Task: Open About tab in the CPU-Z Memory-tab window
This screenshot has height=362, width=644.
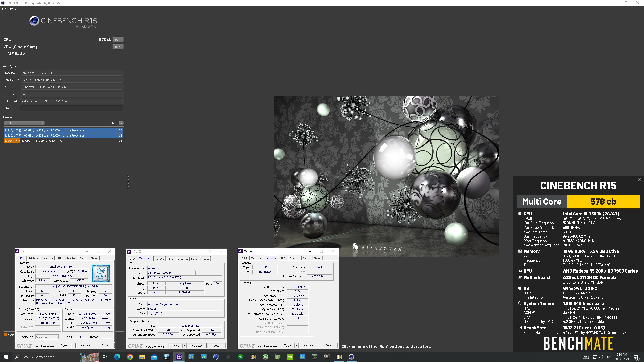Action: click(x=317, y=258)
